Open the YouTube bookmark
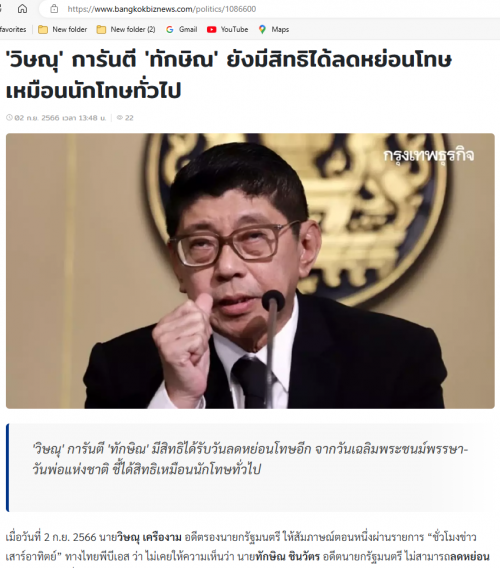The width and height of the screenshot is (500, 568). pos(228,29)
